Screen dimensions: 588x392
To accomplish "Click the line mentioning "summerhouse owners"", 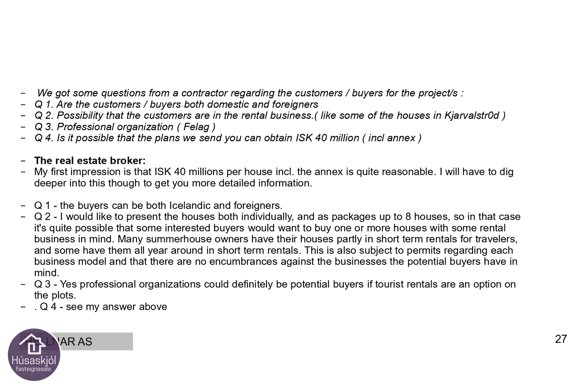I will coord(276,239).
